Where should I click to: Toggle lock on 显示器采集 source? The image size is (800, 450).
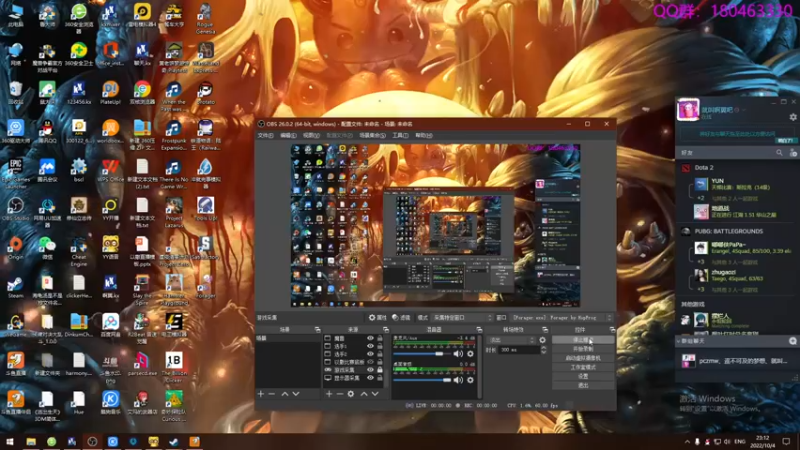[380, 378]
